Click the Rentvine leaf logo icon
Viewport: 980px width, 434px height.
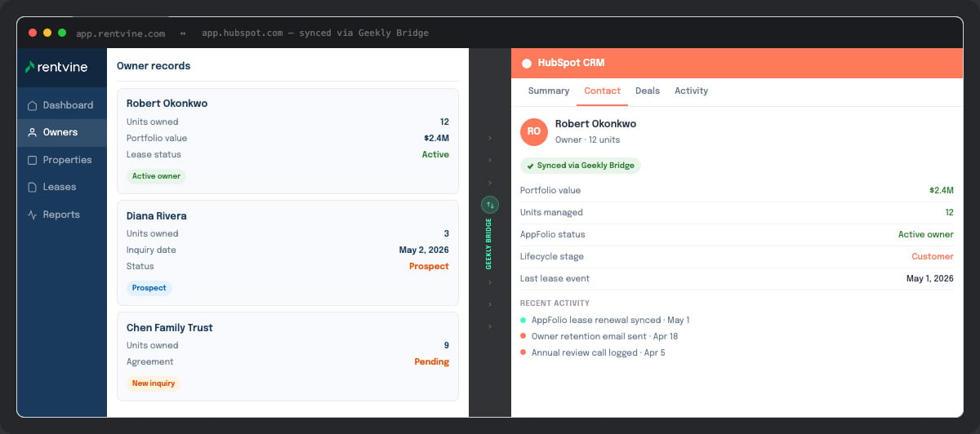(29, 67)
